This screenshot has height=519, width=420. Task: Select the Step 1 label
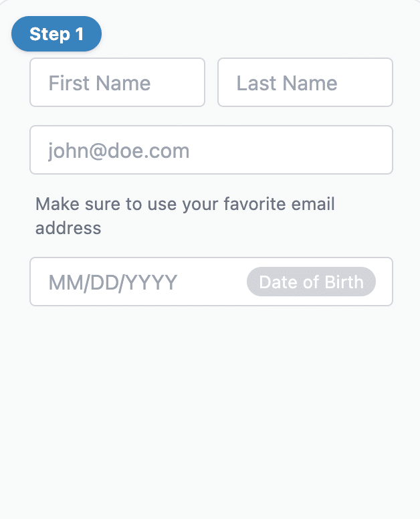[x=56, y=34]
